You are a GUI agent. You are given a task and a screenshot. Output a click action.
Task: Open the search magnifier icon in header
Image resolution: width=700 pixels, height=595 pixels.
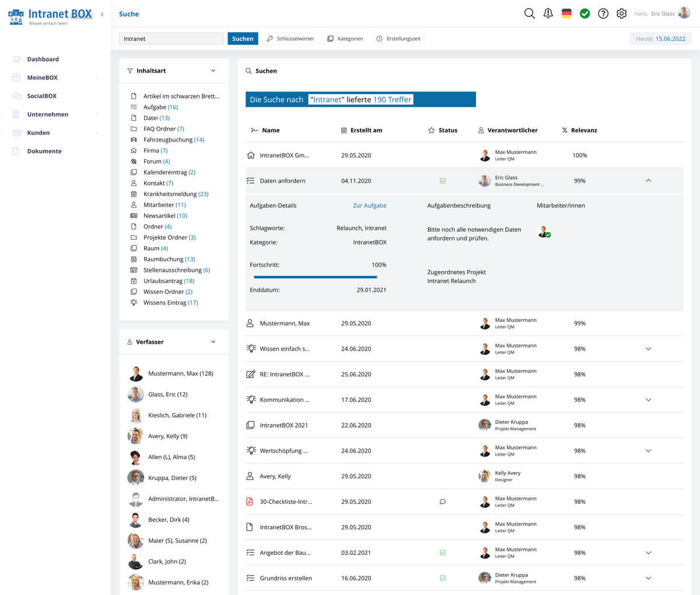pos(529,13)
